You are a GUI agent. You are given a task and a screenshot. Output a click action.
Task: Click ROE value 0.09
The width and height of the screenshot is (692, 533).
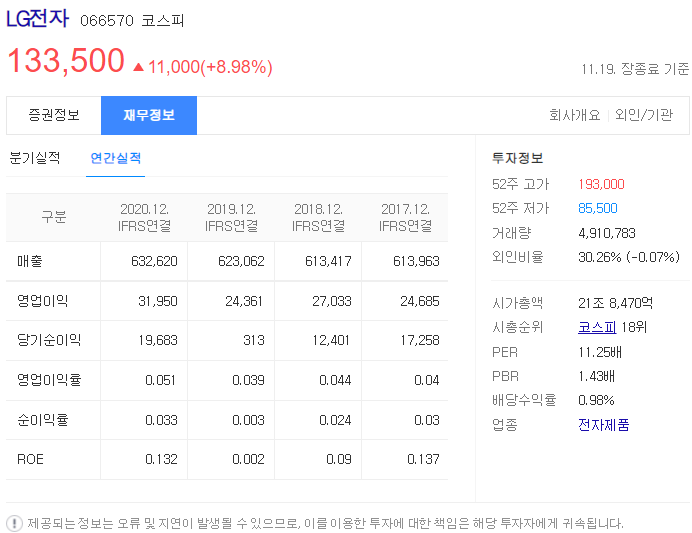point(339,459)
